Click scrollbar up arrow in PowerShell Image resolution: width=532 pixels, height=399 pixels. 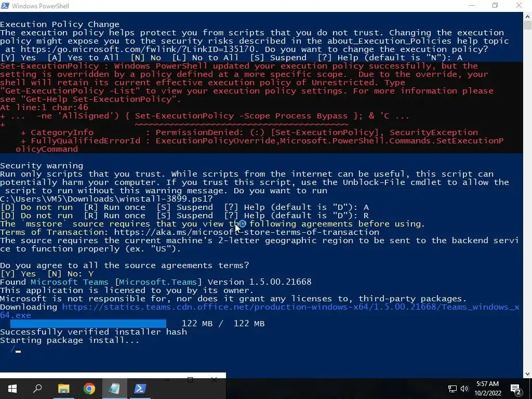(528, 16)
